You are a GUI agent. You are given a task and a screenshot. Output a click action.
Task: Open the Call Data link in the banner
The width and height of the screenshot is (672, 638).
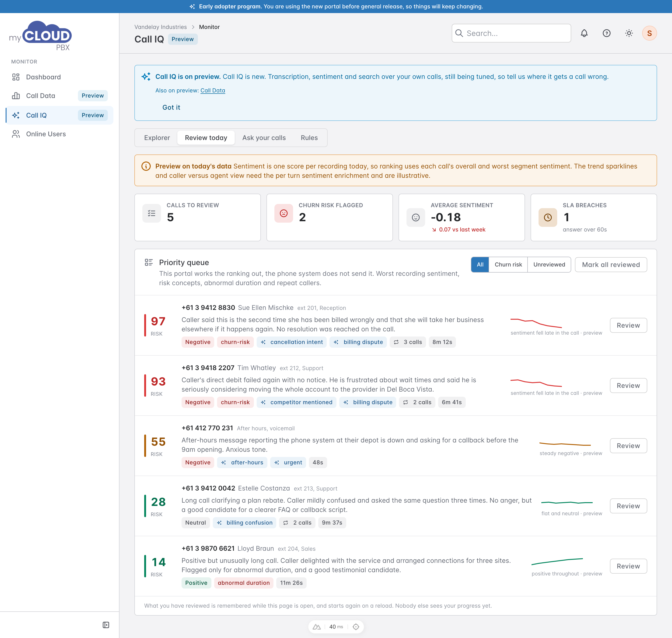(213, 91)
